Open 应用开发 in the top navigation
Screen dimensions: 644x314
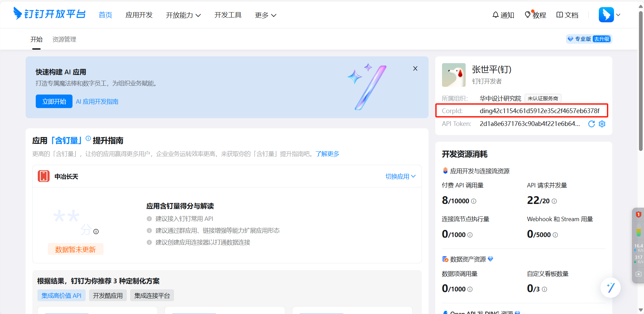tap(139, 15)
